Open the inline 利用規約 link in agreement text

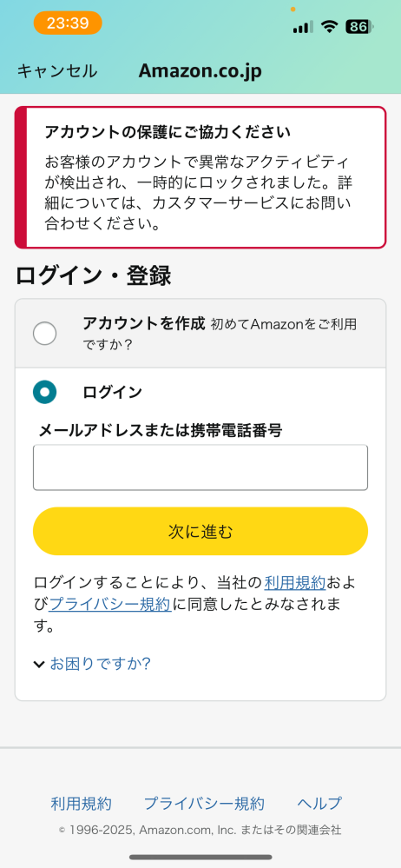tap(295, 582)
